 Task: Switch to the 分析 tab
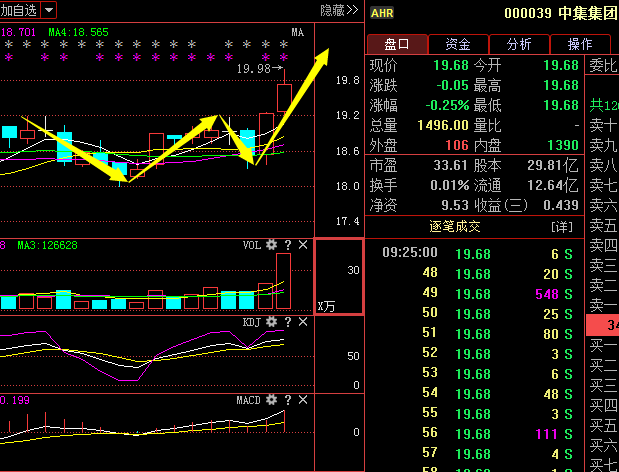519,44
